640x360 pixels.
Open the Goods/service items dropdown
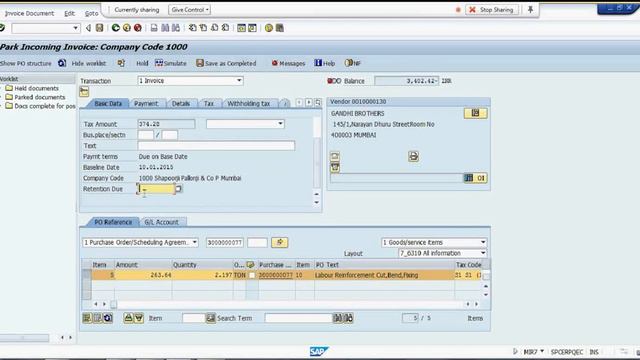[483, 242]
